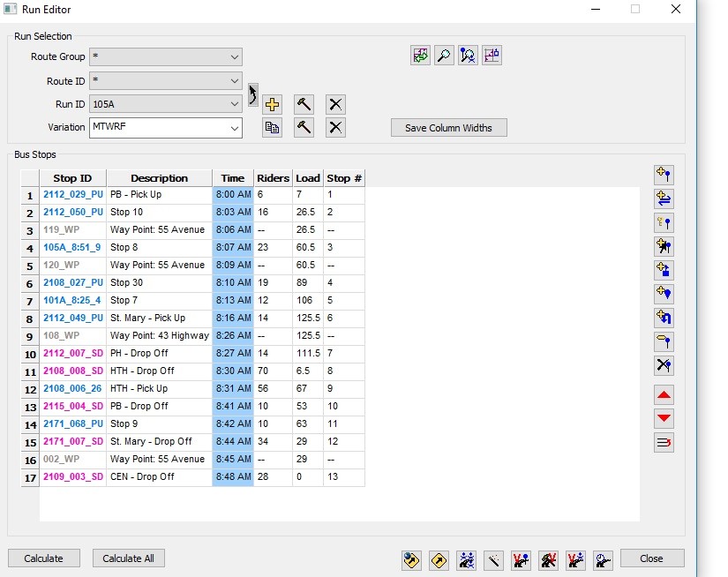Select stop ID 2112_007_SD

coord(73,353)
